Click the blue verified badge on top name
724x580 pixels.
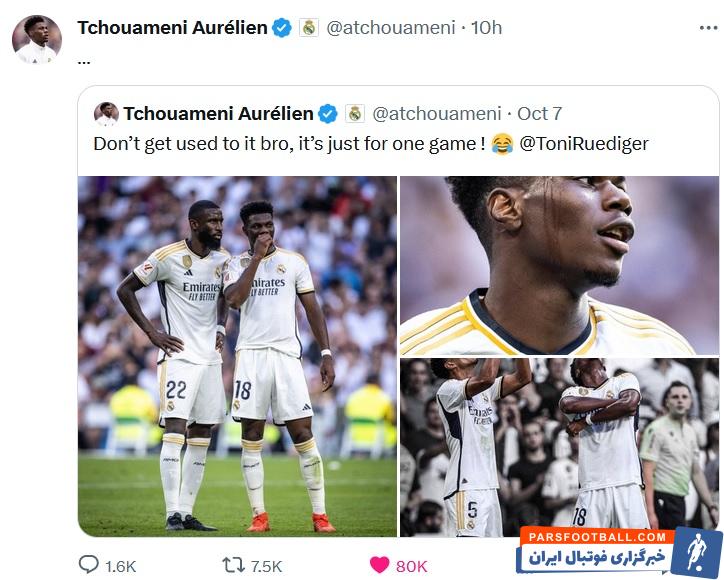tap(282, 28)
